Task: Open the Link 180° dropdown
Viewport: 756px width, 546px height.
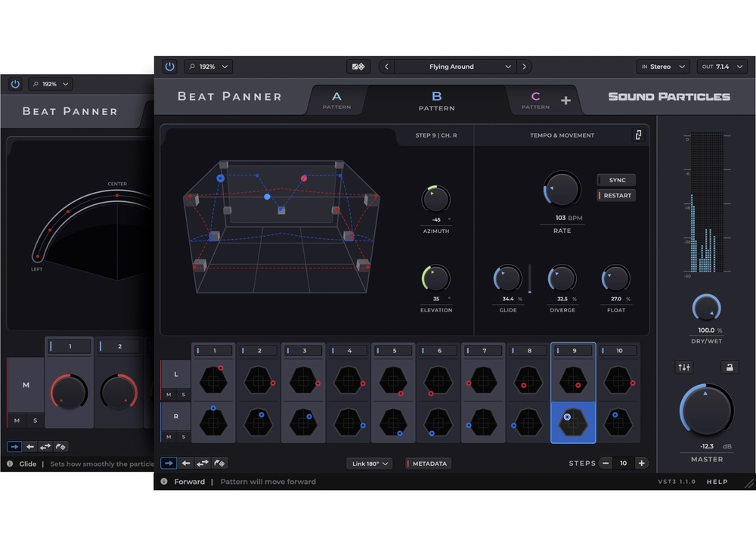Action: [370, 464]
